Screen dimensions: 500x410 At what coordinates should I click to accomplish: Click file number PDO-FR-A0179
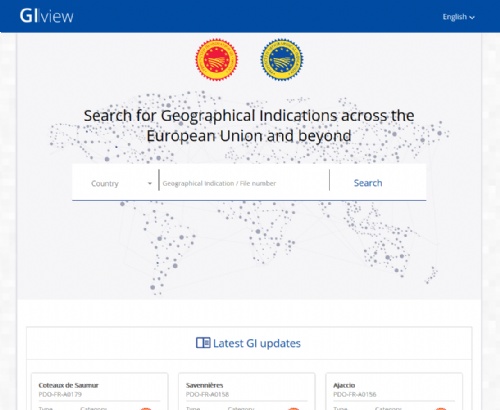pos(60,394)
